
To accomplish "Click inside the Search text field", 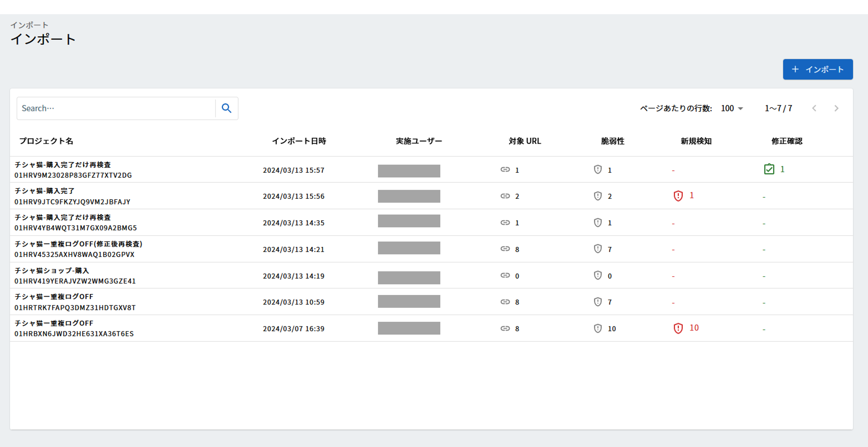I will 115,108.
